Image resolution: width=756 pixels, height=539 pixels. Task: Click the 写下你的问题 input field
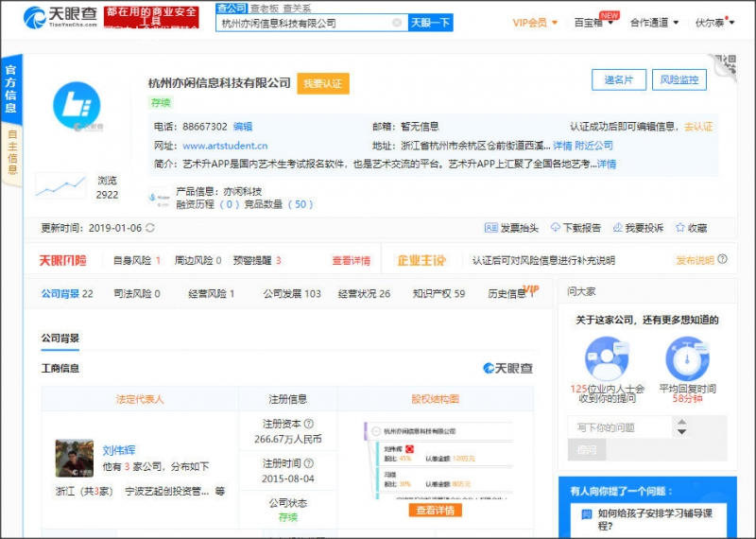(620, 427)
